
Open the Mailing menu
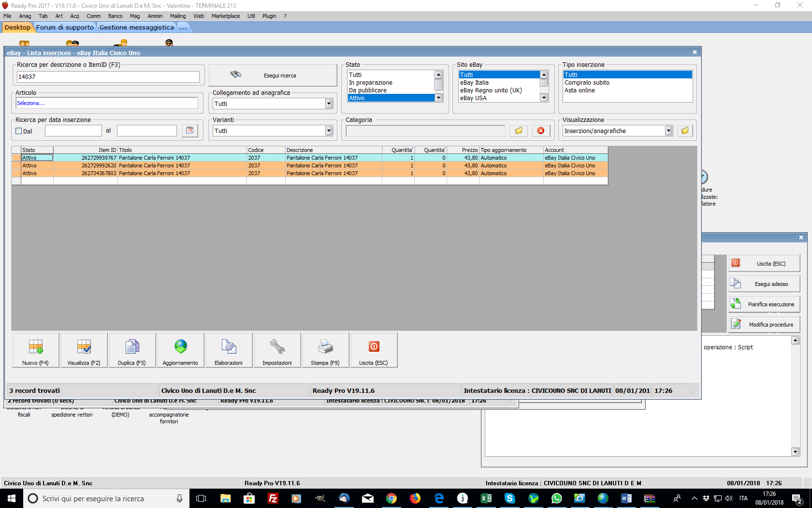tap(178, 16)
